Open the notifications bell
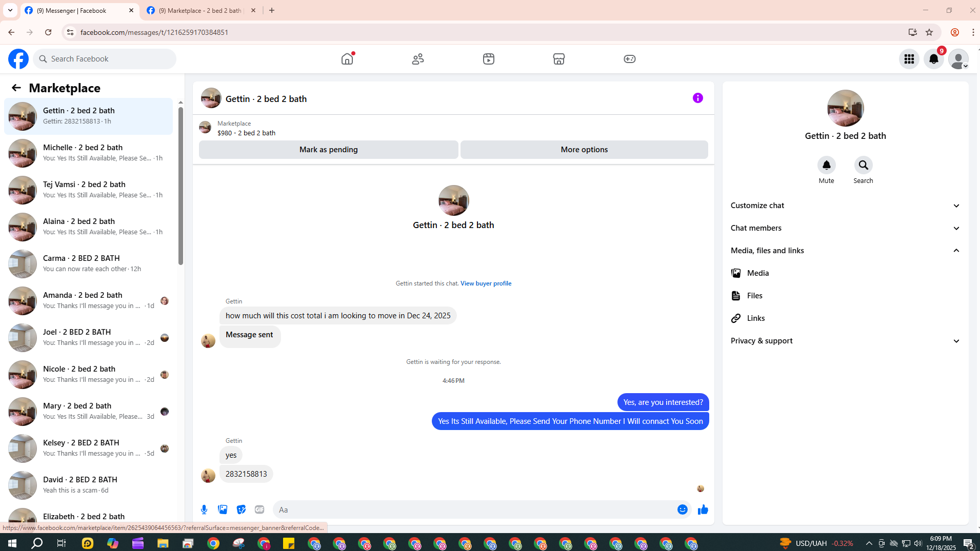Screen dimensions: 980x551 tap(934, 59)
